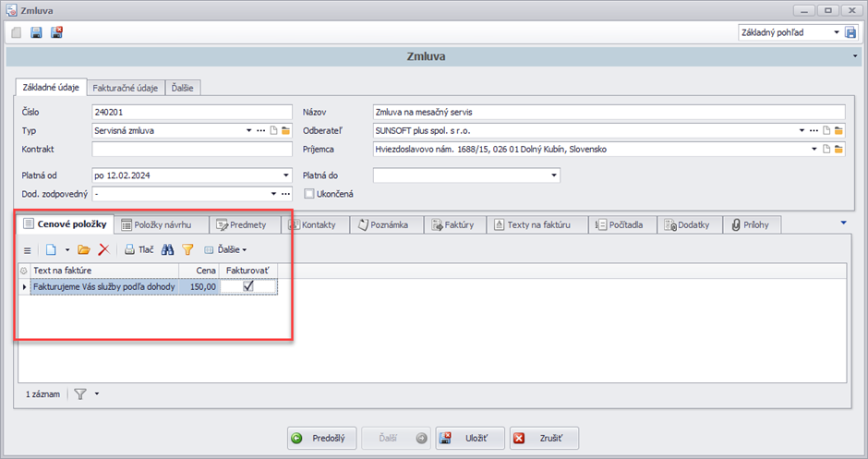Click the Kontrakt input field

[x=192, y=149]
